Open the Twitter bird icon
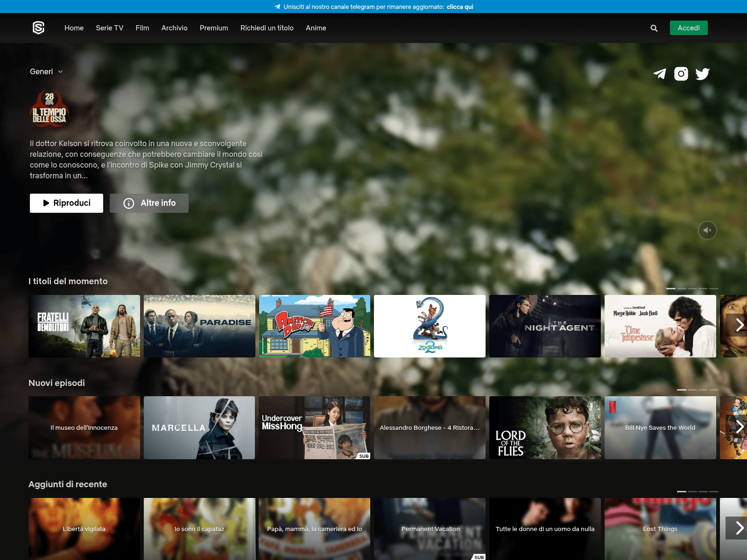 (703, 74)
